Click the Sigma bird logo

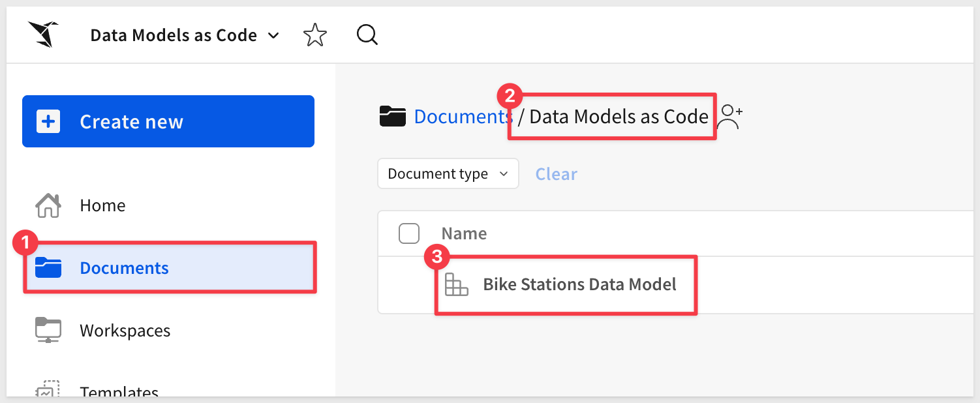(x=43, y=35)
